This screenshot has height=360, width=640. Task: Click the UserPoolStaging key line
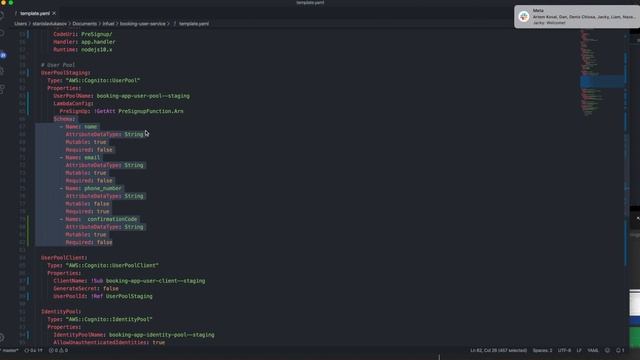(65, 73)
